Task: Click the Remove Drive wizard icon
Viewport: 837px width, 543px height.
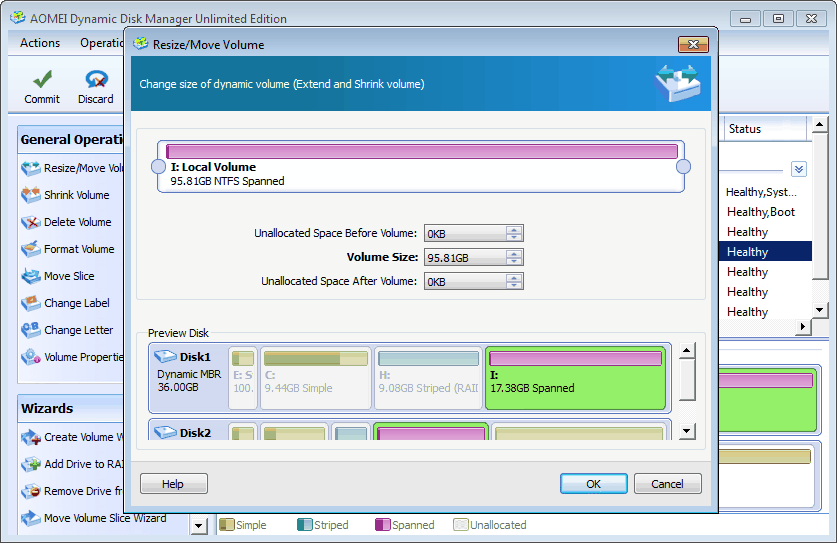Action: click(30, 491)
